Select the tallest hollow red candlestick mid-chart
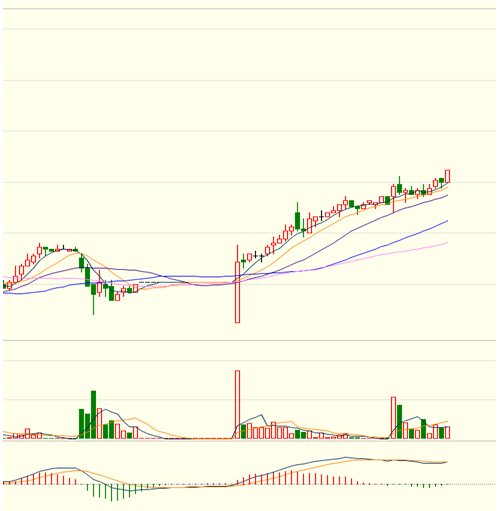This screenshot has width=499, height=511. (x=237, y=284)
